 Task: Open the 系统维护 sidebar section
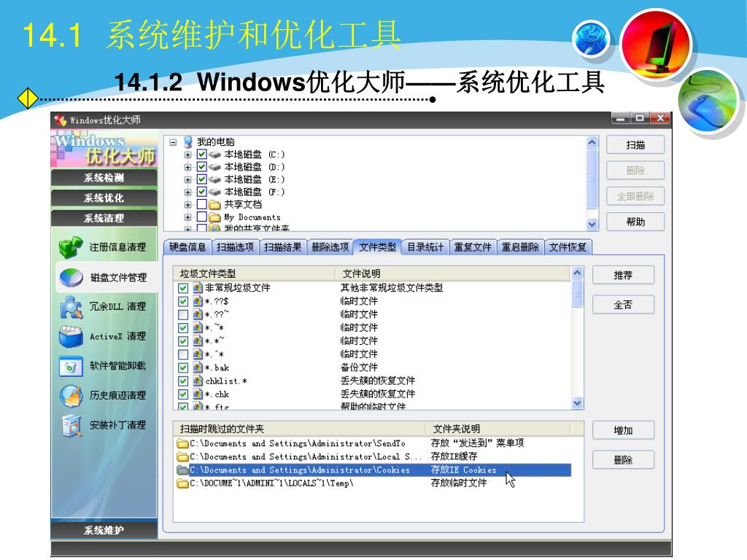tap(104, 530)
